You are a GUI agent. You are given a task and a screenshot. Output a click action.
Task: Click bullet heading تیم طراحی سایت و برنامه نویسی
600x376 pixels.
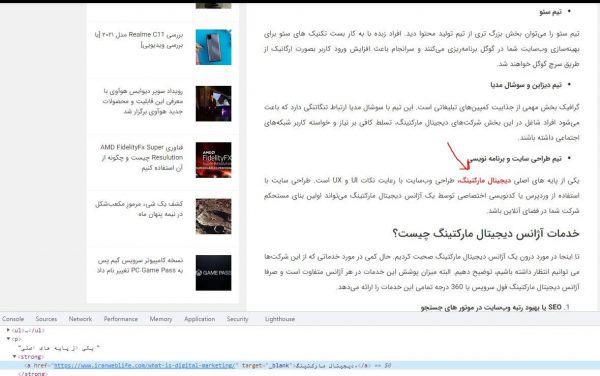click(515, 158)
